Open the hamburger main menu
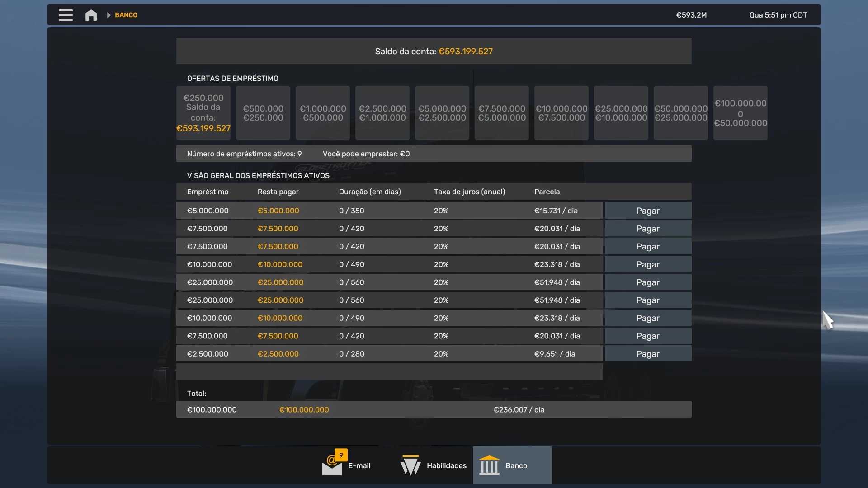Viewport: 868px width, 488px height. click(66, 15)
